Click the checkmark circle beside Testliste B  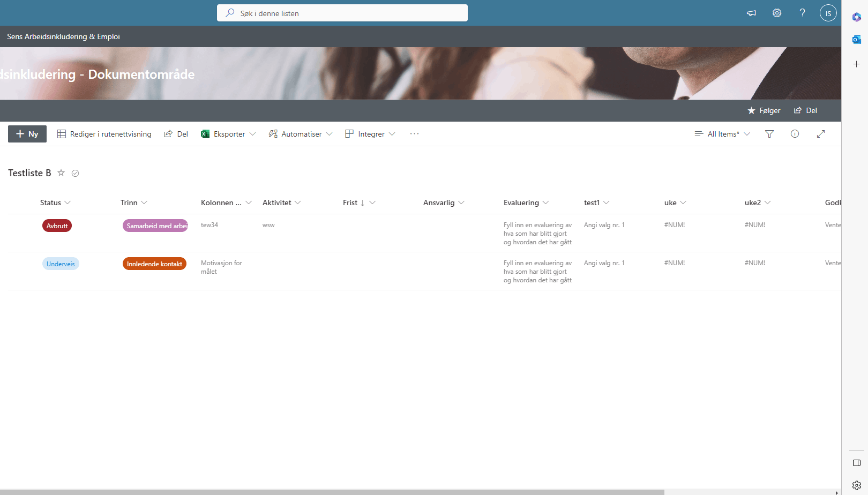pos(76,173)
